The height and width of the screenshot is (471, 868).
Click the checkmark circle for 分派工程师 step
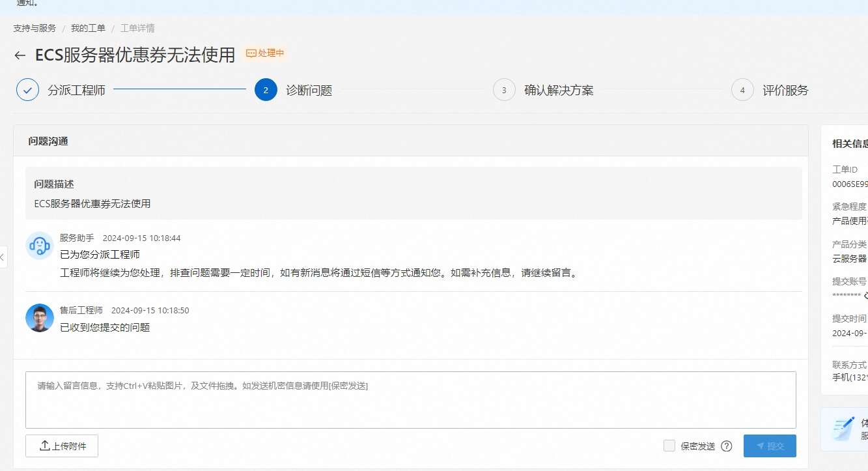[27, 90]
